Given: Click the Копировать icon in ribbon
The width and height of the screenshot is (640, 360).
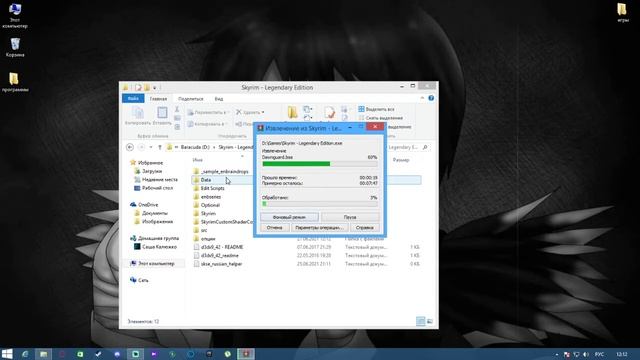Looking at the screenshot, I should click(138, 116).
